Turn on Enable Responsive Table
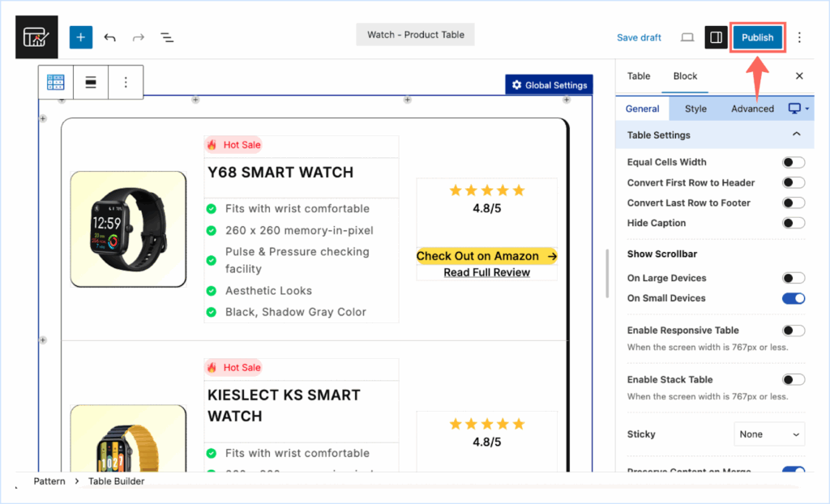This screenshot has height=504, width=830. click(x=793, y=331)
